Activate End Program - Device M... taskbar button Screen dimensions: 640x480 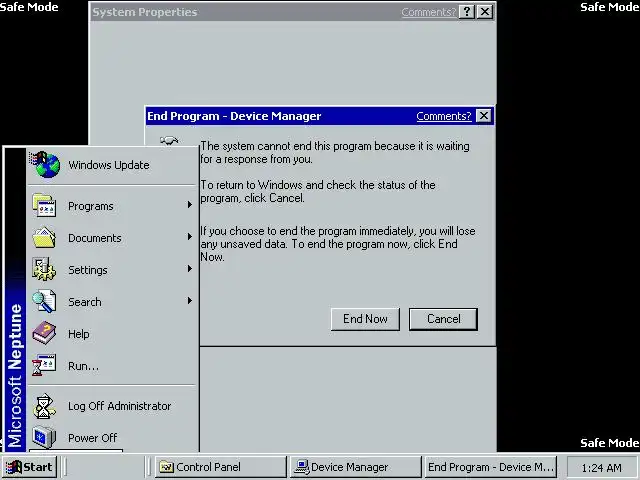[491, 467]
